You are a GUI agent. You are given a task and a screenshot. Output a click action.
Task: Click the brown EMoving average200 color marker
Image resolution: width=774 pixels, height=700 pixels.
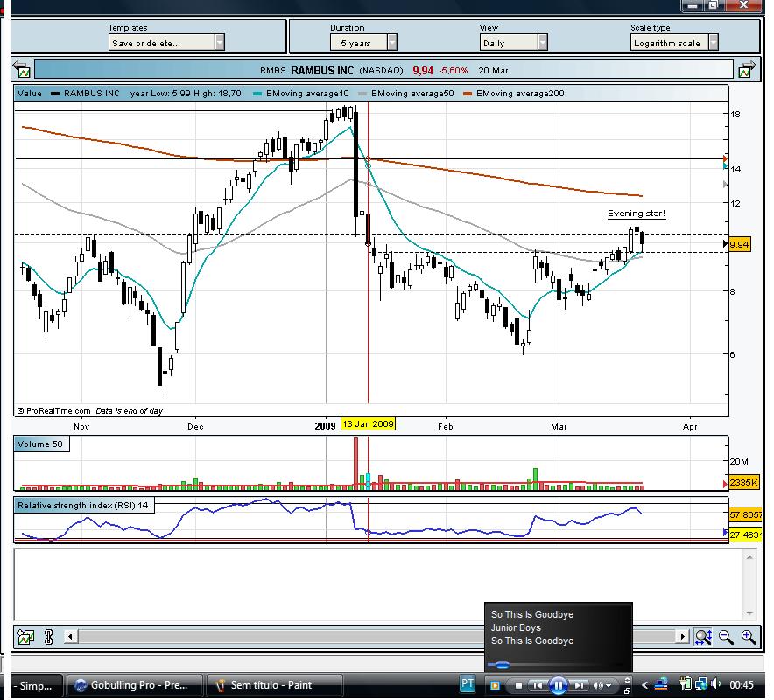pyautogui.click(x=468, y=94)
